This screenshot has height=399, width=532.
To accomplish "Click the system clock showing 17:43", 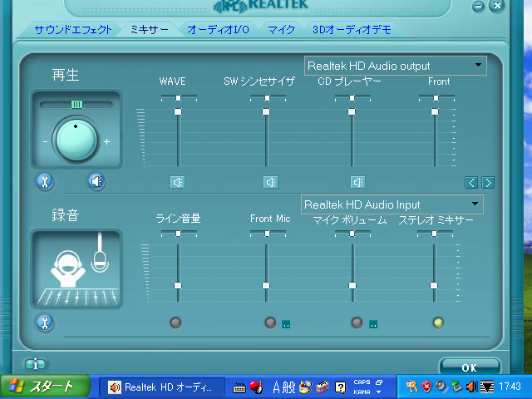I will [x=510, y=387].
